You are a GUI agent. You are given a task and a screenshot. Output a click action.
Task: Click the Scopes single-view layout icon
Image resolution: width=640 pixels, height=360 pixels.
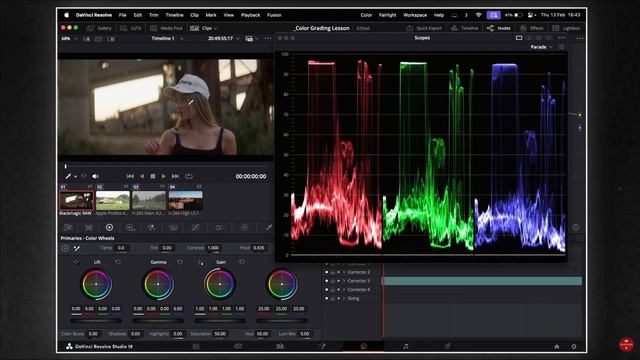click(519, 38)
